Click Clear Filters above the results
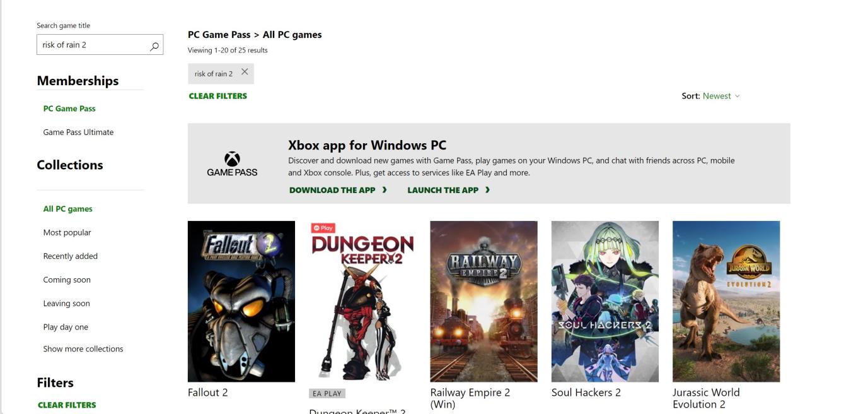 [217, 96]
